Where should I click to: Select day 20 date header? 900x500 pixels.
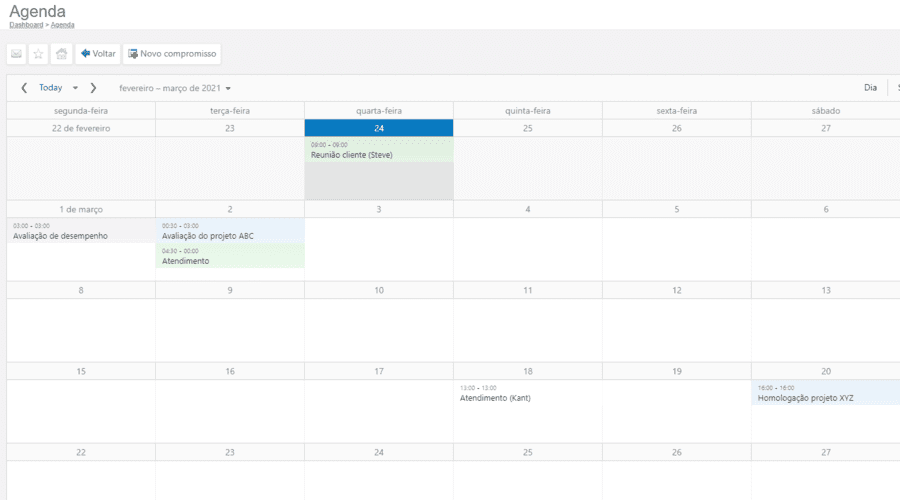[825, 371]
